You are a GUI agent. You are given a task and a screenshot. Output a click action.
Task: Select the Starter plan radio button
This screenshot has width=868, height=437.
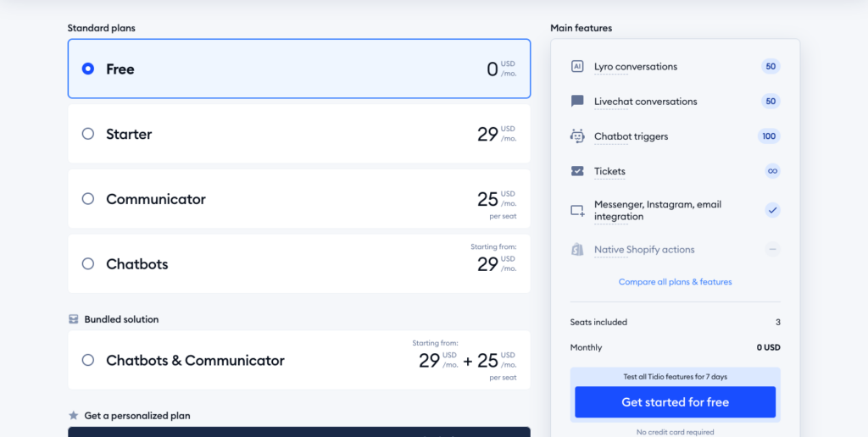87,134
